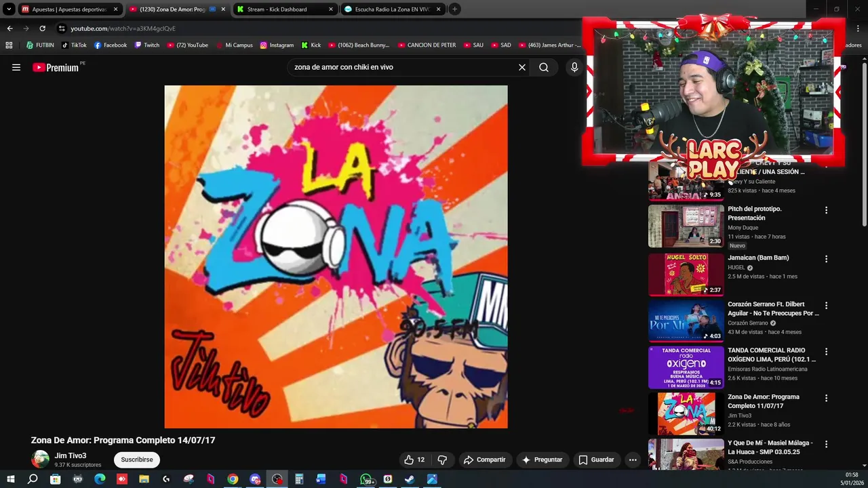Viewport: 868px width, 488px height.
Task: Open Google Chrome from taskbar
Action: 233,479
